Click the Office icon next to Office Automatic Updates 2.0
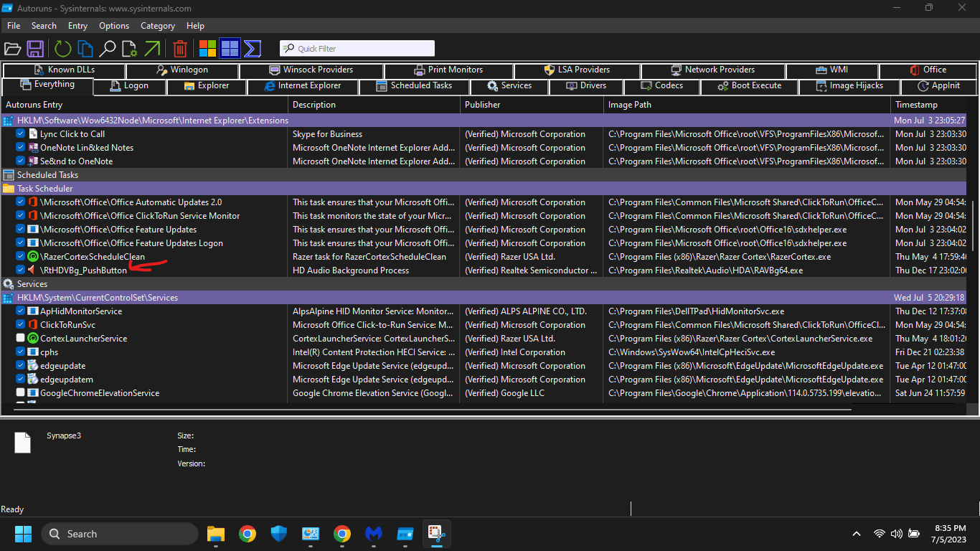Screen dimensions: 980x551 pyautogui.click(x=32, y=202)
